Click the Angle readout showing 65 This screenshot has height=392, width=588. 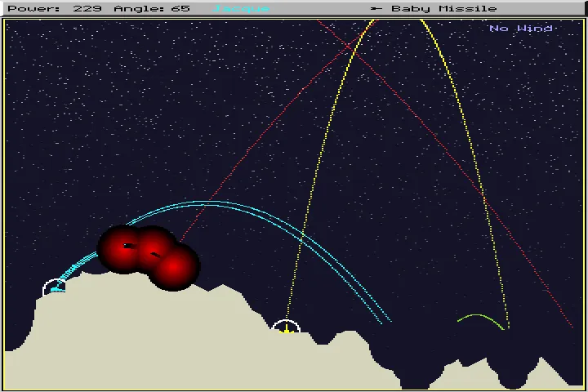coord(180,9)
